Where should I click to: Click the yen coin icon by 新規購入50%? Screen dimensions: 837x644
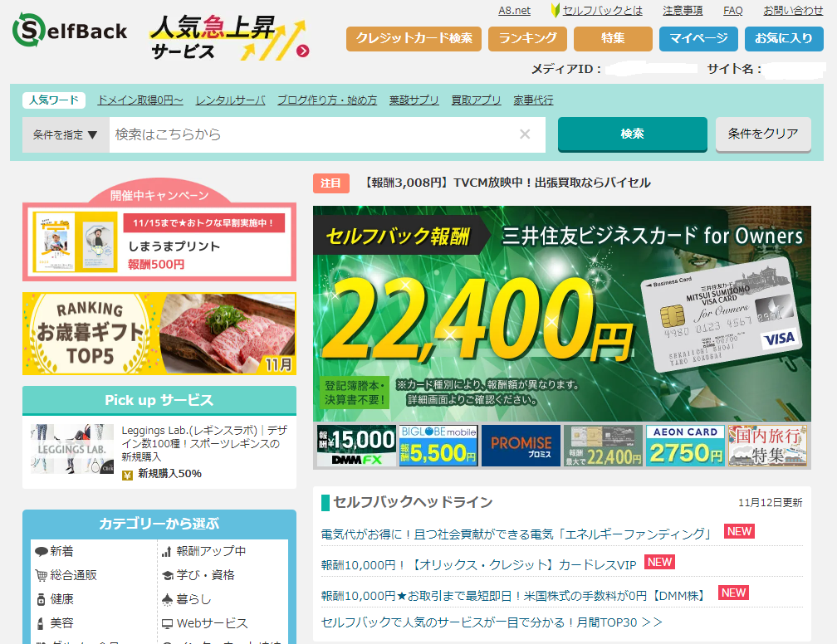tap(127, 475)
